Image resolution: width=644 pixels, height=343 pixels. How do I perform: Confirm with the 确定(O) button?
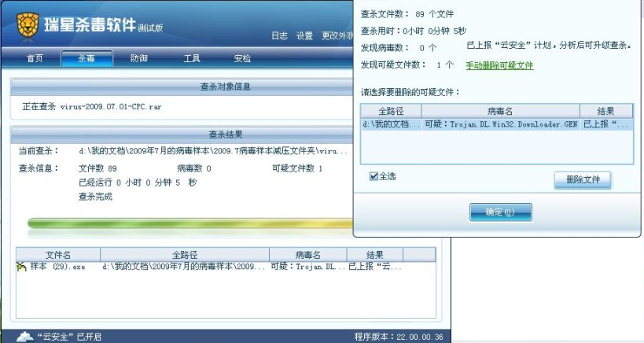pos(500,212)
